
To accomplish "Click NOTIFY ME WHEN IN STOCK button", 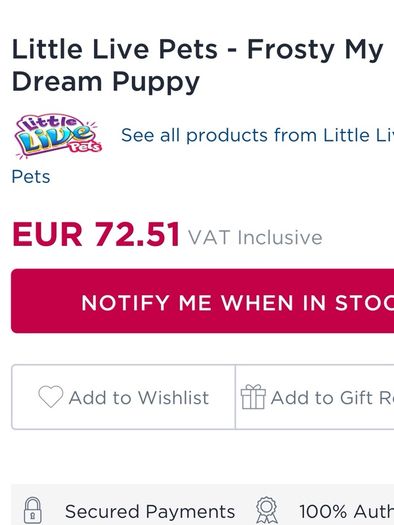I will coord(203,301).
